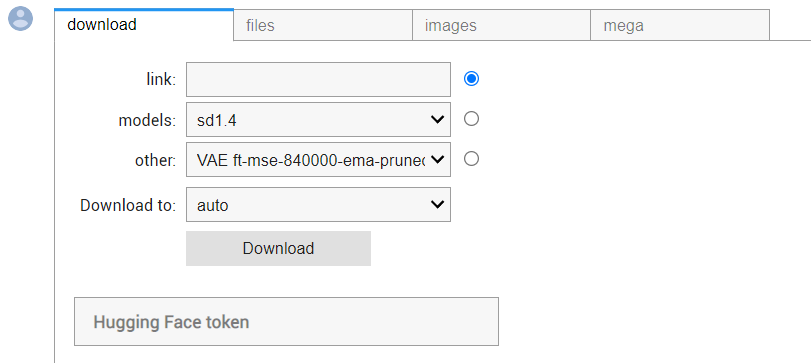Click into the link input field
811x364 pixels.
coord(318,79)
